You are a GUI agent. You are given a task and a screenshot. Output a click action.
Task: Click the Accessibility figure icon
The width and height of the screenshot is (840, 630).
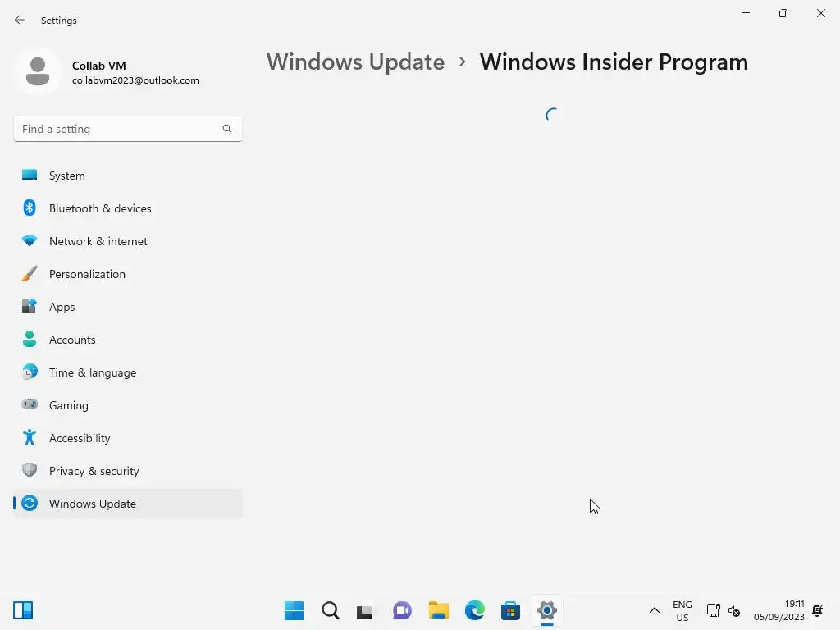click(x=30, y=438)
